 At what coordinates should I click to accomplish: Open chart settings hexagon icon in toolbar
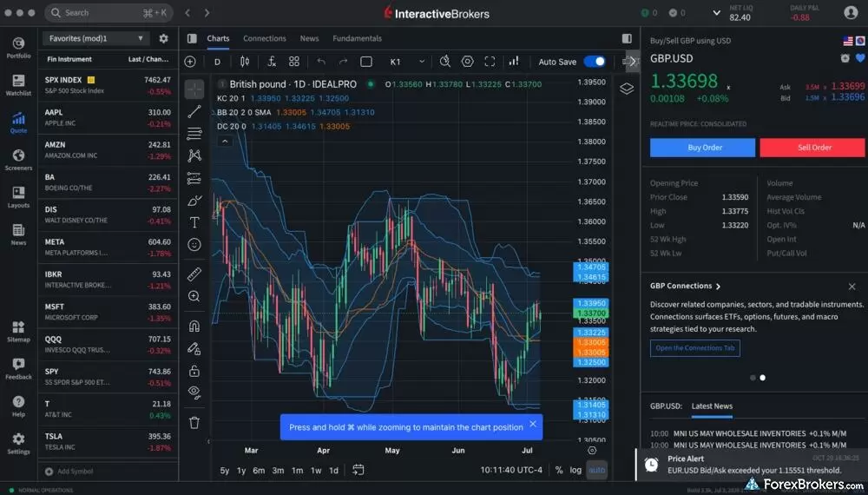(468, 62)
